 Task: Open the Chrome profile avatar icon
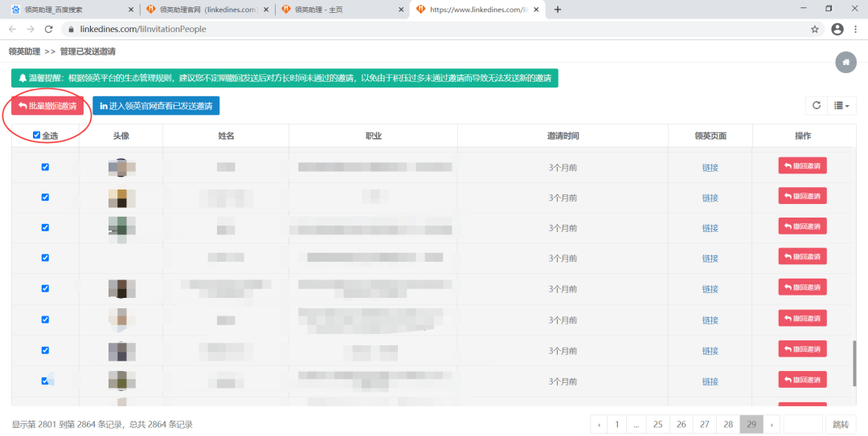tap(837, 29)
